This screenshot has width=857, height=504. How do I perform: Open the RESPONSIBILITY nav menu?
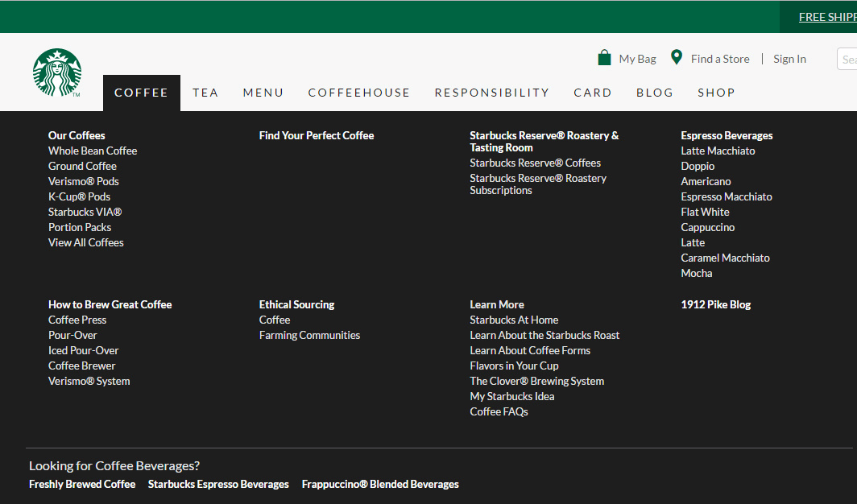click(492, 93)
